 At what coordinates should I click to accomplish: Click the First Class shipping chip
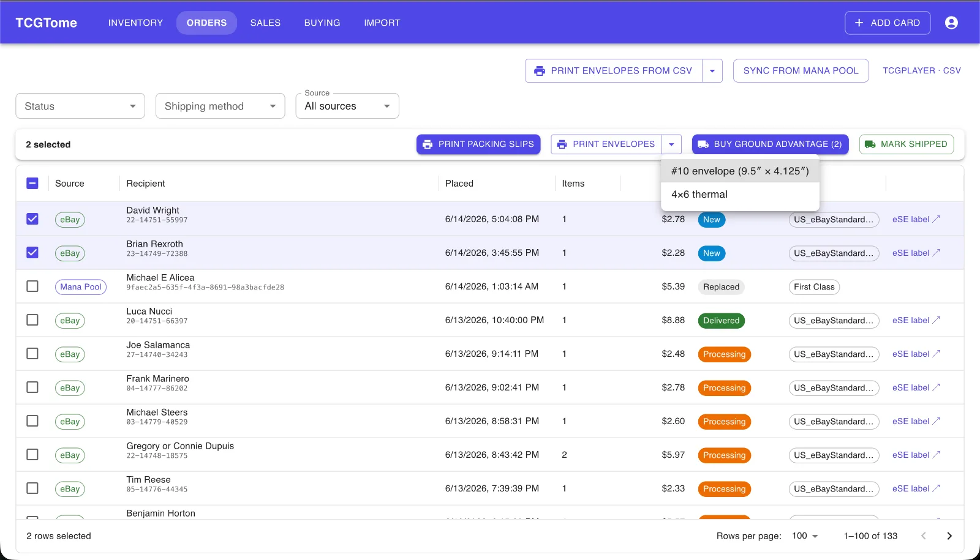point(814,287)
